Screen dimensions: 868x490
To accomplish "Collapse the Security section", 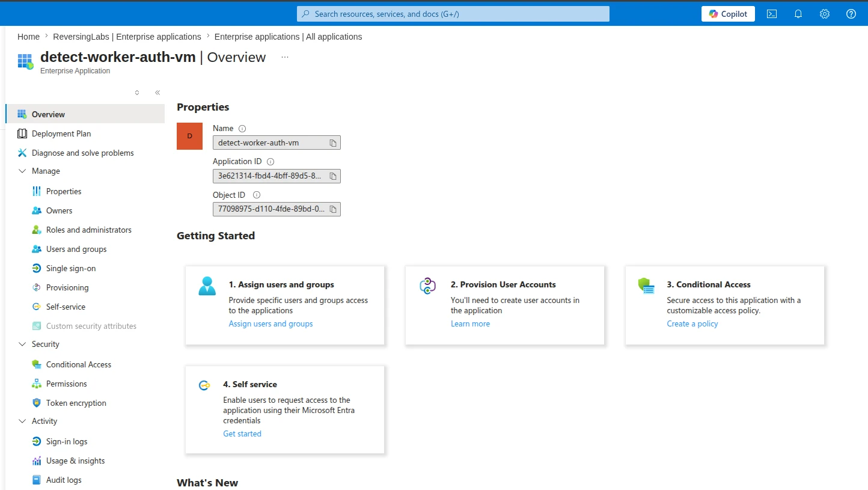I will pyautogui.click(x=22, y=344).
